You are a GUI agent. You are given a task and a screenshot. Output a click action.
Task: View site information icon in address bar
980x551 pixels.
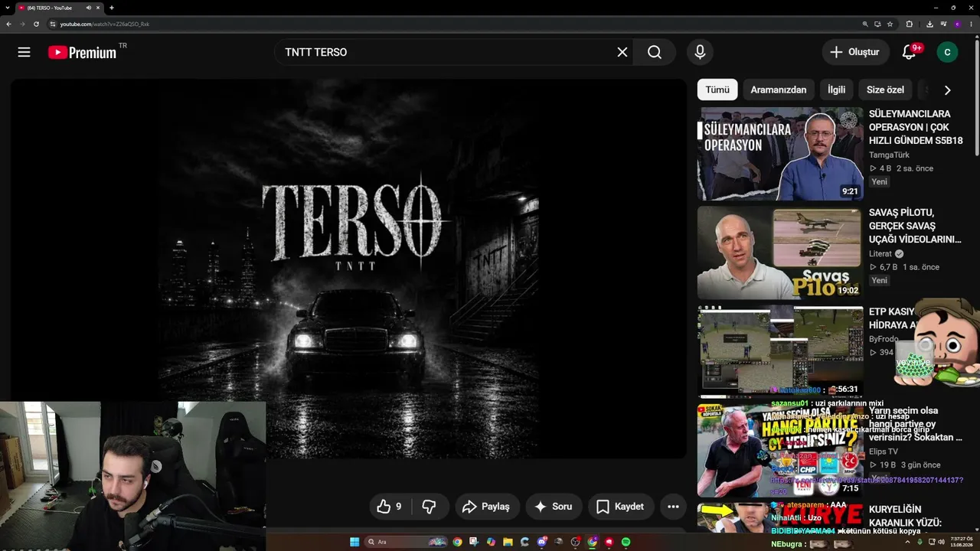click(53, 24)
